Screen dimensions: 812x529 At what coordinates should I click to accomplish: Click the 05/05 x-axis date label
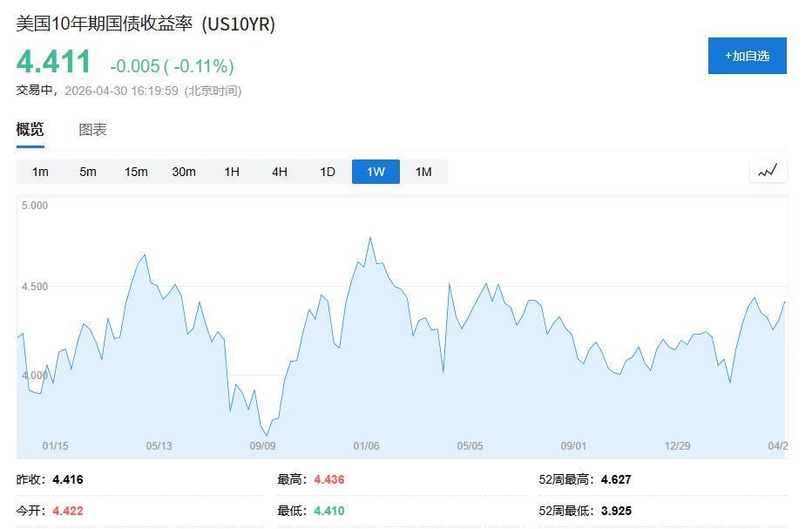tap(470, 445)
